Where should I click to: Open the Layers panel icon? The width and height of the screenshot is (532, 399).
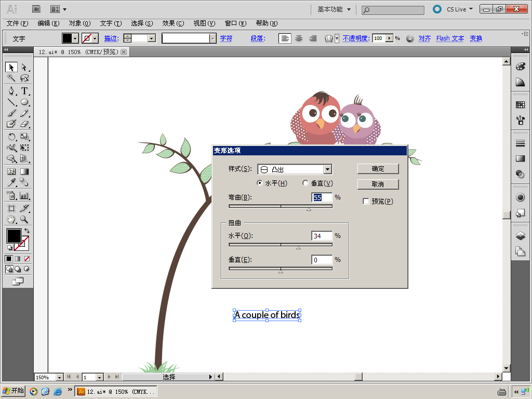tap(520, 235)
